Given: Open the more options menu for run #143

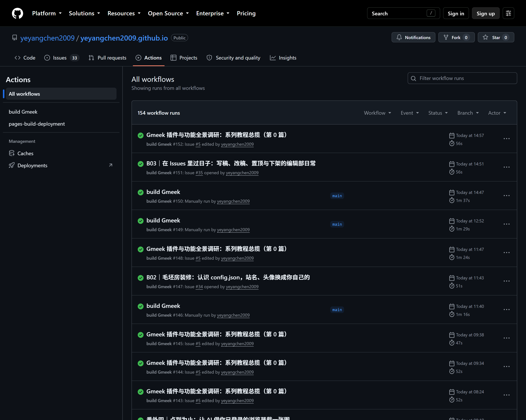Looking at the screenshot, I should coord(506,395).
